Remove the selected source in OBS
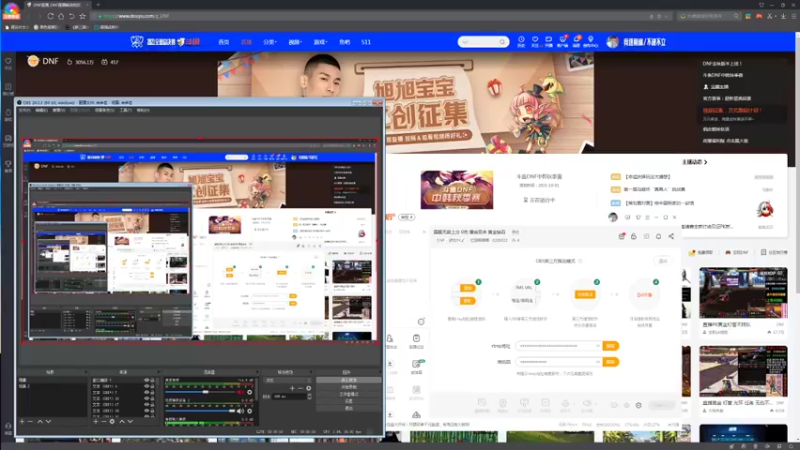The width and height of the screenshot is (800, 450). (x=104, y=421)
